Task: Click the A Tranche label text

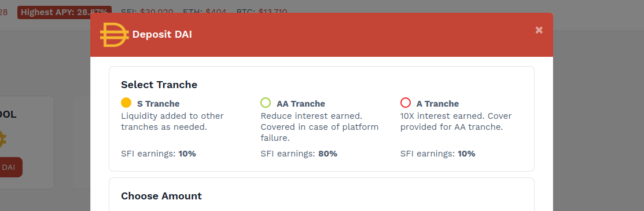Action: point(437,104)
